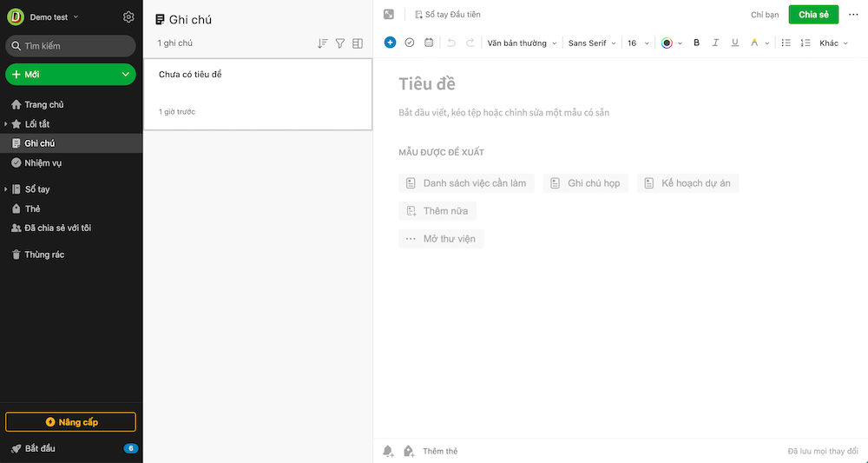Open note list sort options icon

(323, 43)
